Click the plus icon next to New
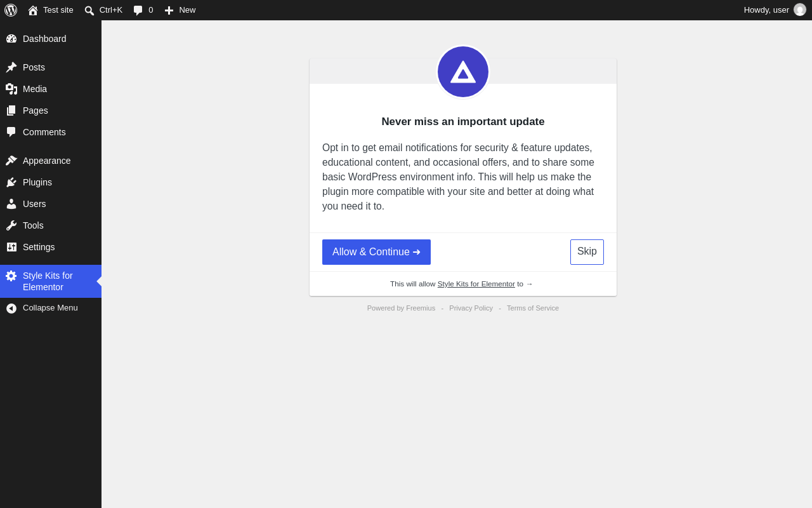 click(x=169, y=10)
